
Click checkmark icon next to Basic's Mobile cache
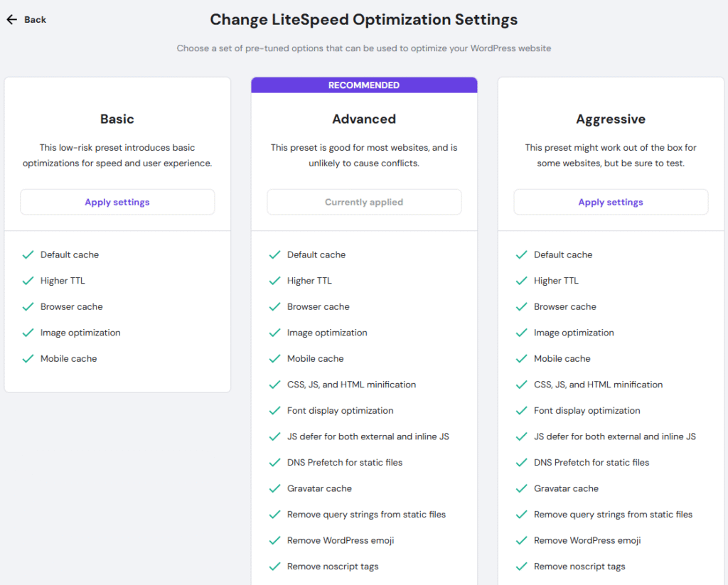[28, 358]
